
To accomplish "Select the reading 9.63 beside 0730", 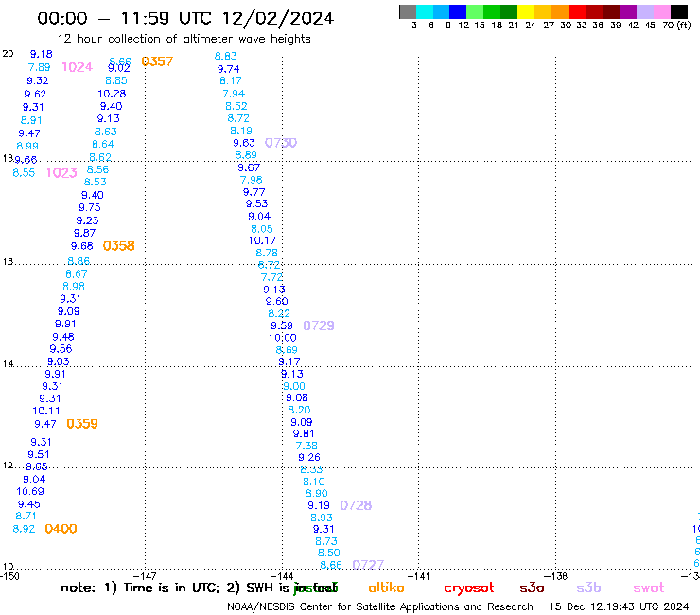I will pyautogui.click(x=244, y=143).
